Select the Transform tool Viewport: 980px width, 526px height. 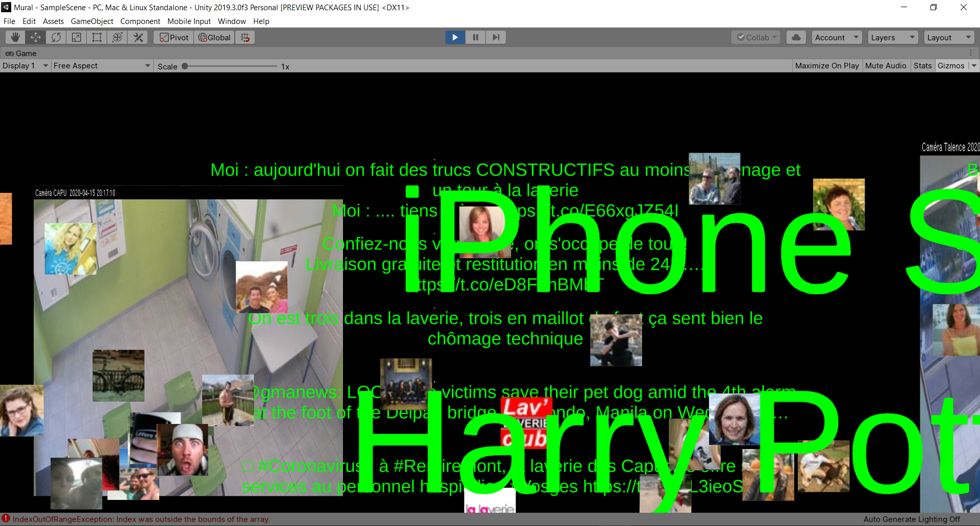tap(117, 37)
